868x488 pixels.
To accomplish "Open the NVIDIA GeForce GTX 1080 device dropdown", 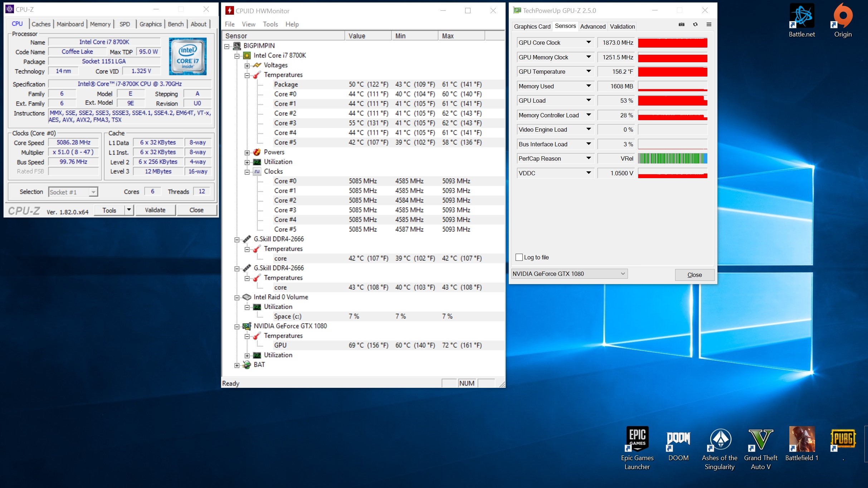I will 569,274.
